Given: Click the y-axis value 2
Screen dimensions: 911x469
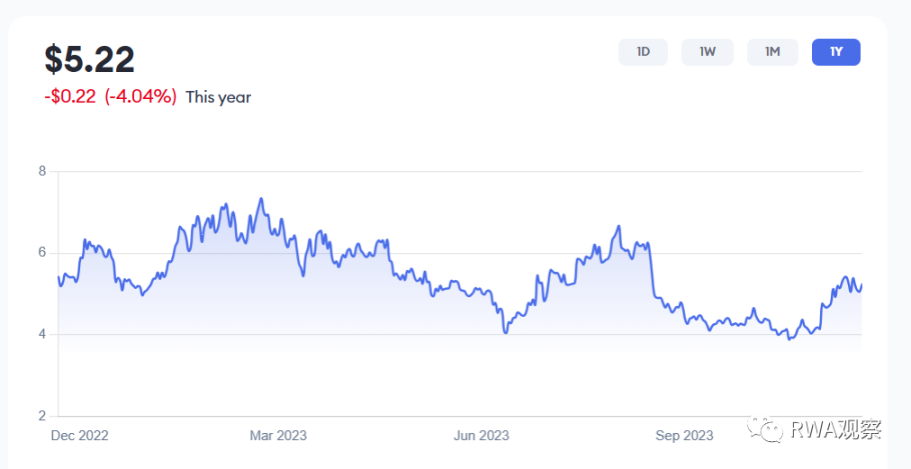Looking at the screenshot, I should (x=42, y=416).
